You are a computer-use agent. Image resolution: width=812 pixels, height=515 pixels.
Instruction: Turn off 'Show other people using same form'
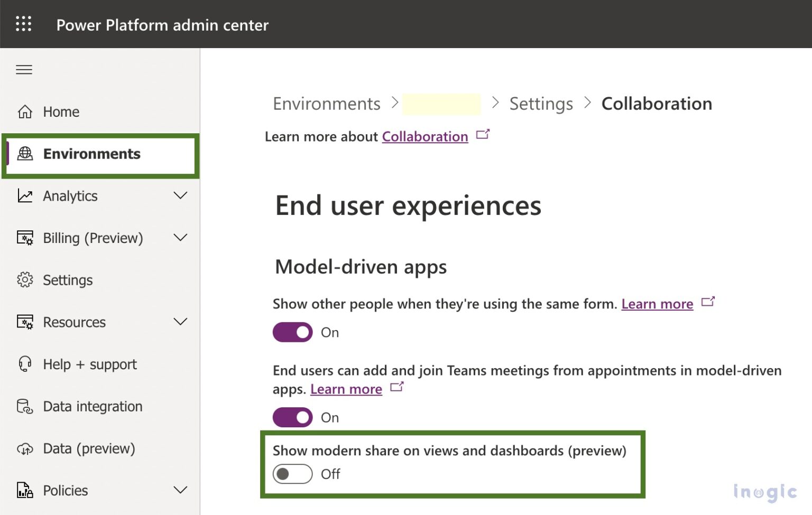pos(292,332)
